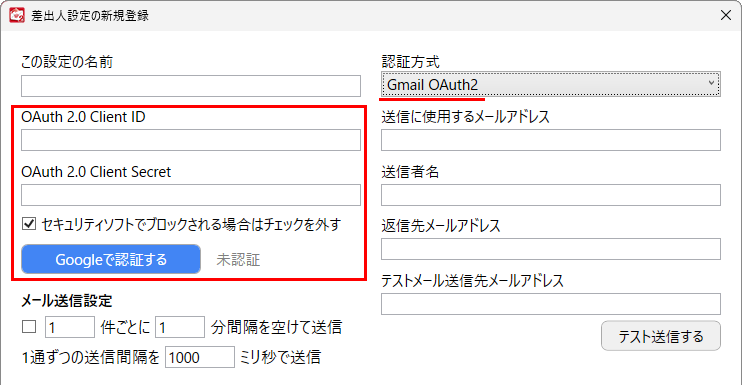This screenshot has height=385, width=742.
Task: Click the セキュリティソフトでブロックされる場合はチェックを外す label text
Action: click(191, 224)
